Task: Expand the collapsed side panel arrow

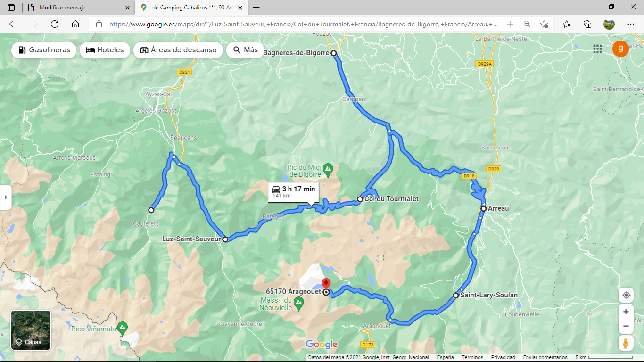Action: (6, 197)
